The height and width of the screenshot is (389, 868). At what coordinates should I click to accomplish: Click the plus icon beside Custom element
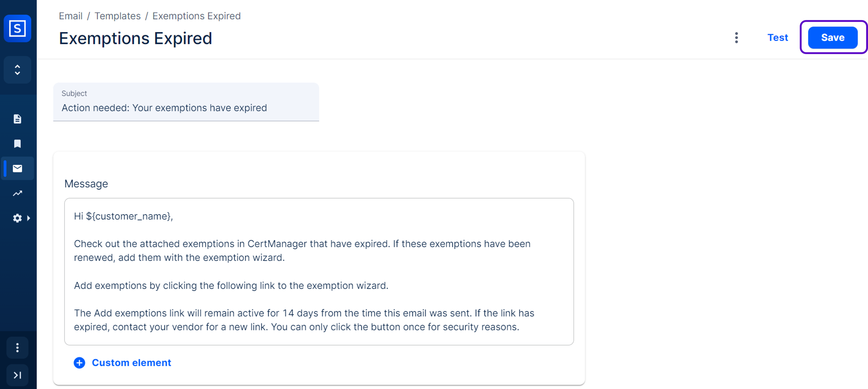(x=80, y=363)
